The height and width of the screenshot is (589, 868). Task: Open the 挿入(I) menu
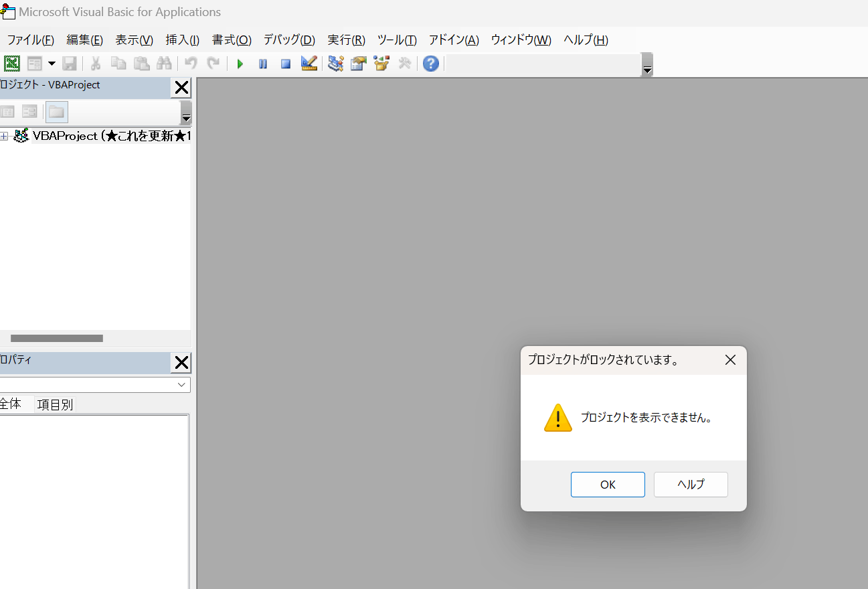click(183, 39)
